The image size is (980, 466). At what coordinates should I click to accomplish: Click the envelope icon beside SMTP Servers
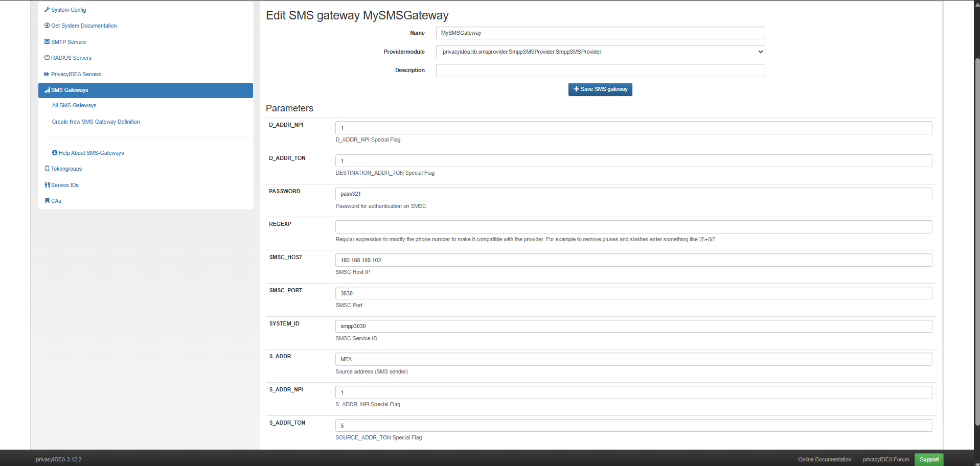[x=47, y=42]
